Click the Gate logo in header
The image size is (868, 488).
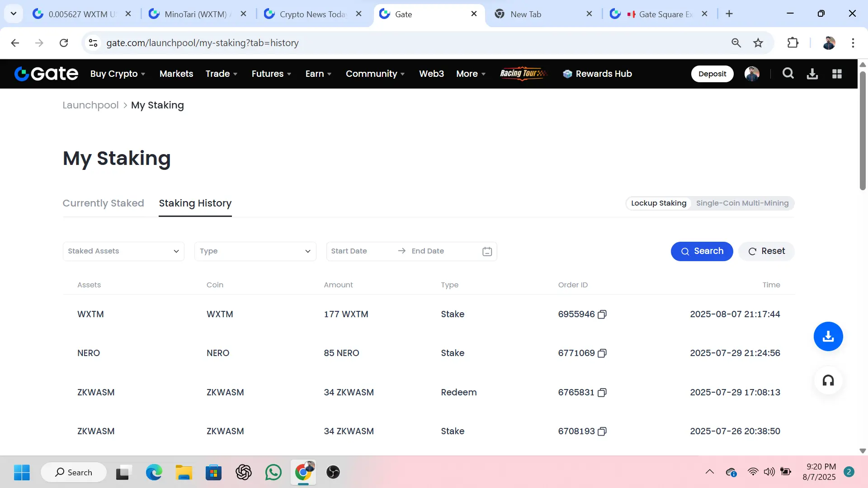[46, 74]
